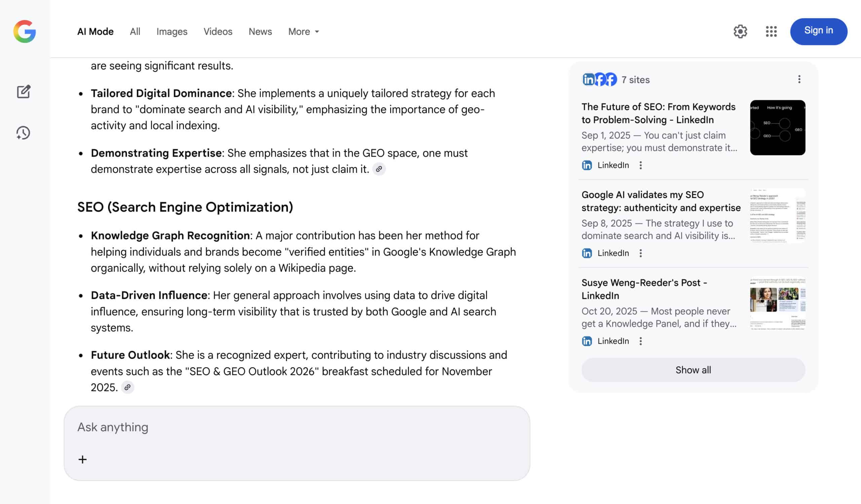Open the settings gear icon
Viewport: 861px width, 504px height.
(740, 31)
